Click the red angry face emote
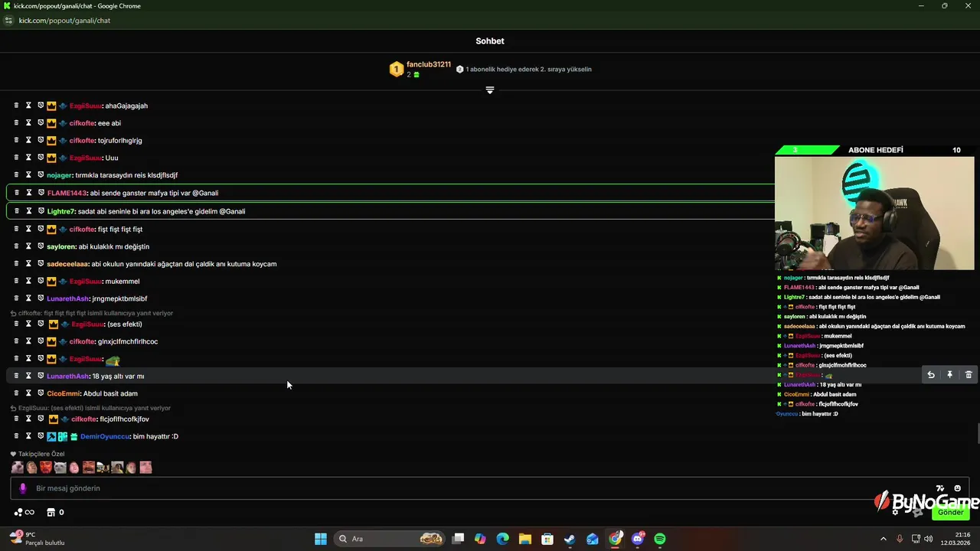Screen dimensions: 980x551 point(46,468)
